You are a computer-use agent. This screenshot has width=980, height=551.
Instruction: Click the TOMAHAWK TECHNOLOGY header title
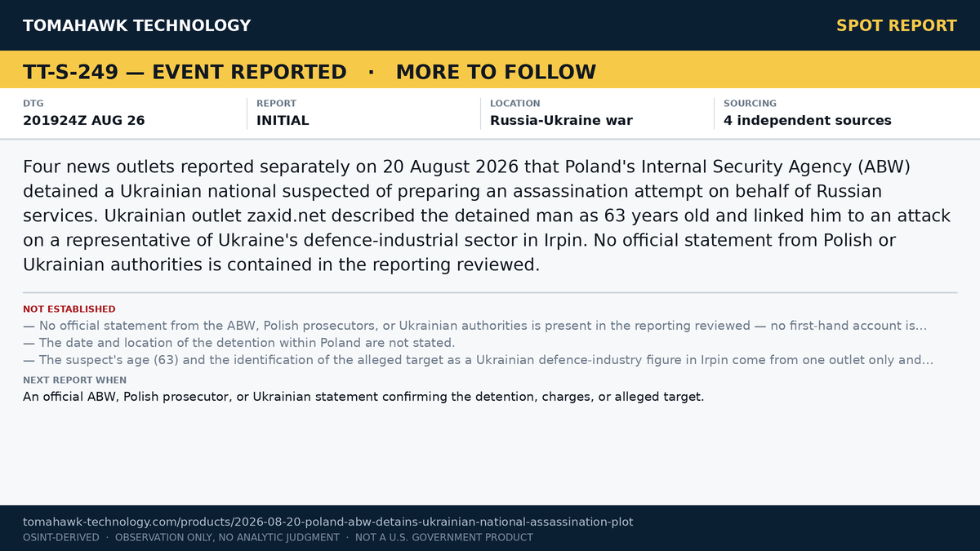(137, 25)
